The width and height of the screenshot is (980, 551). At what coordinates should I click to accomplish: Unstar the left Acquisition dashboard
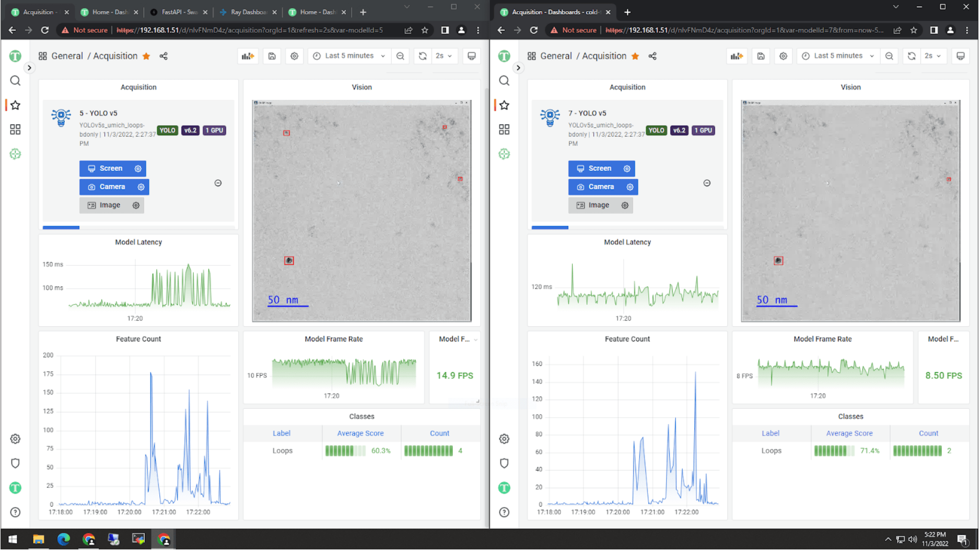(x=146, y=56)
